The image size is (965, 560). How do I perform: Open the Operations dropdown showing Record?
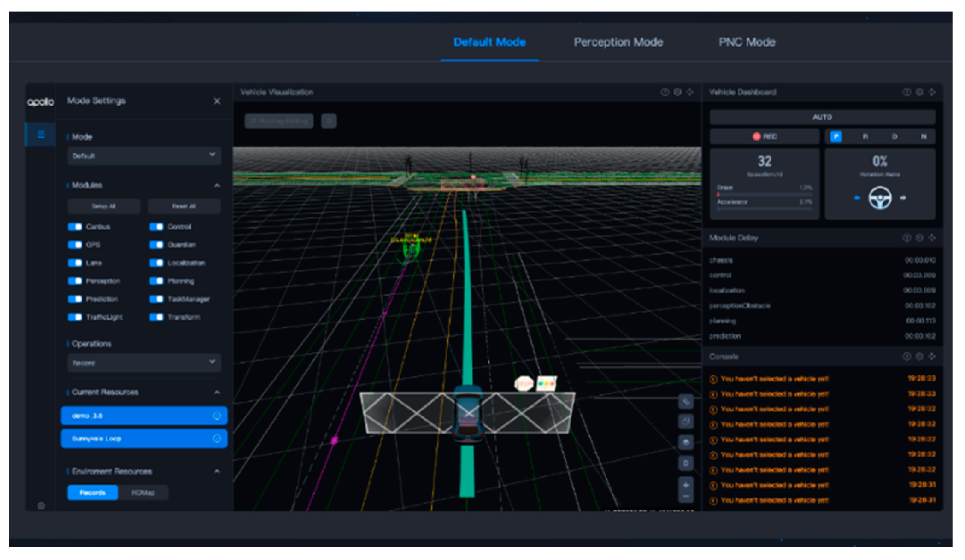(144, 362)
